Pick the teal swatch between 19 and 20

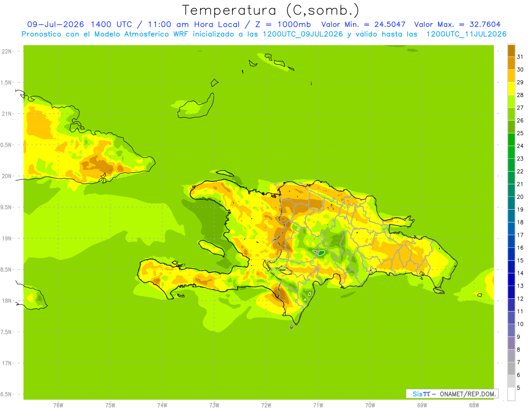click(511, 203)
